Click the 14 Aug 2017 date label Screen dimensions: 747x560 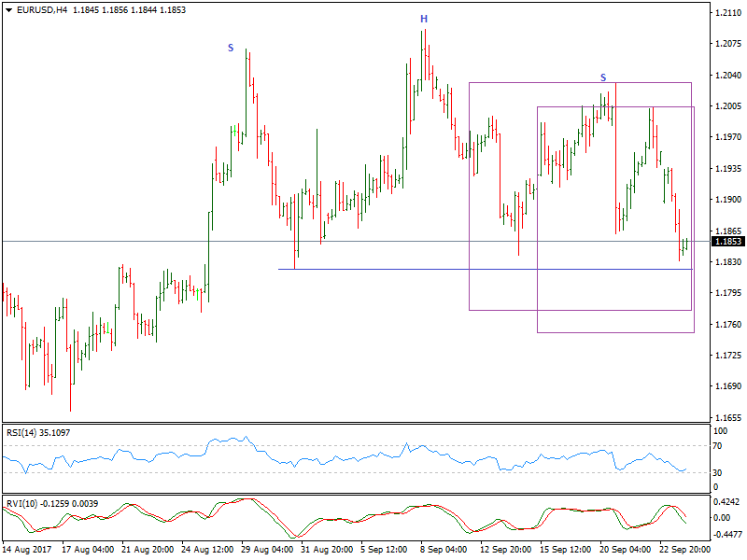point(27,550)
